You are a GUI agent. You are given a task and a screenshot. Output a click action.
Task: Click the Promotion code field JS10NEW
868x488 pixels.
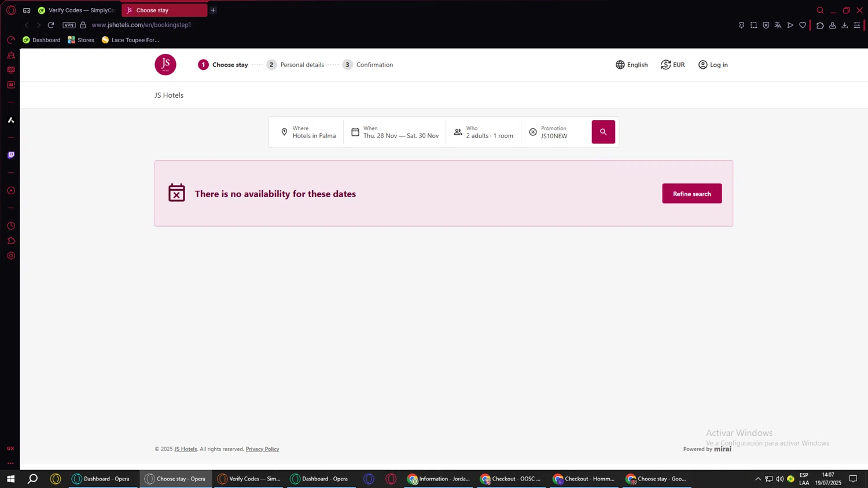click(x=554, y=132)
